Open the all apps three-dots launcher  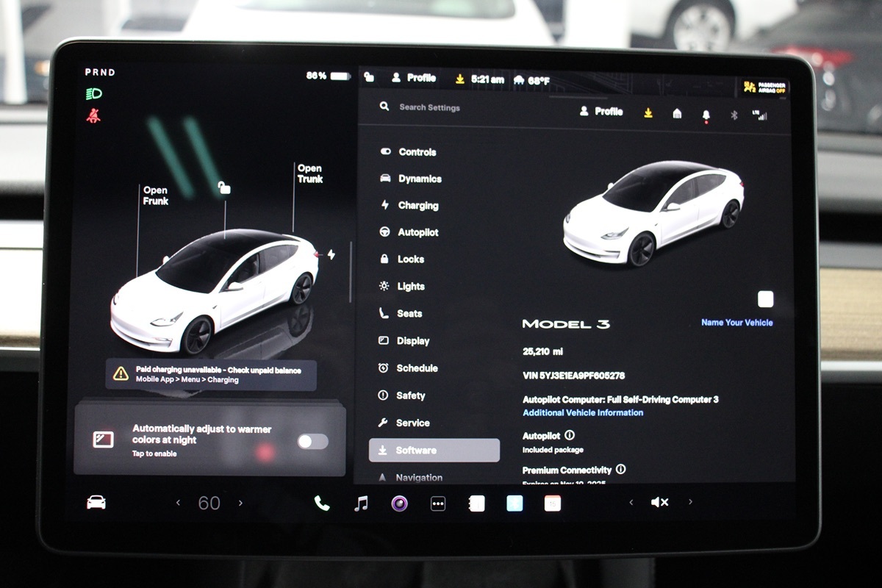tap(438, 503)
